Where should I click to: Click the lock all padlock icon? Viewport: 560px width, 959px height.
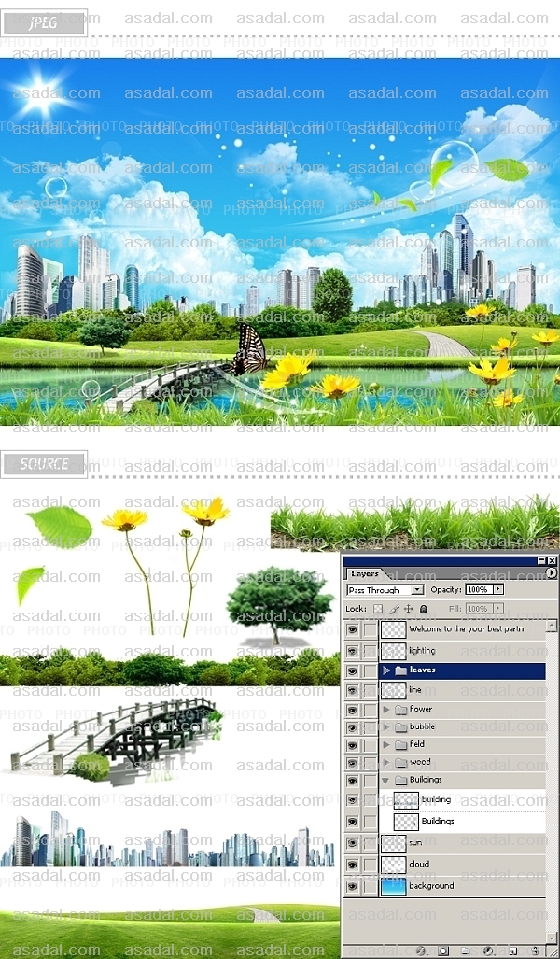pyautogui.click(x=423, y=609)
